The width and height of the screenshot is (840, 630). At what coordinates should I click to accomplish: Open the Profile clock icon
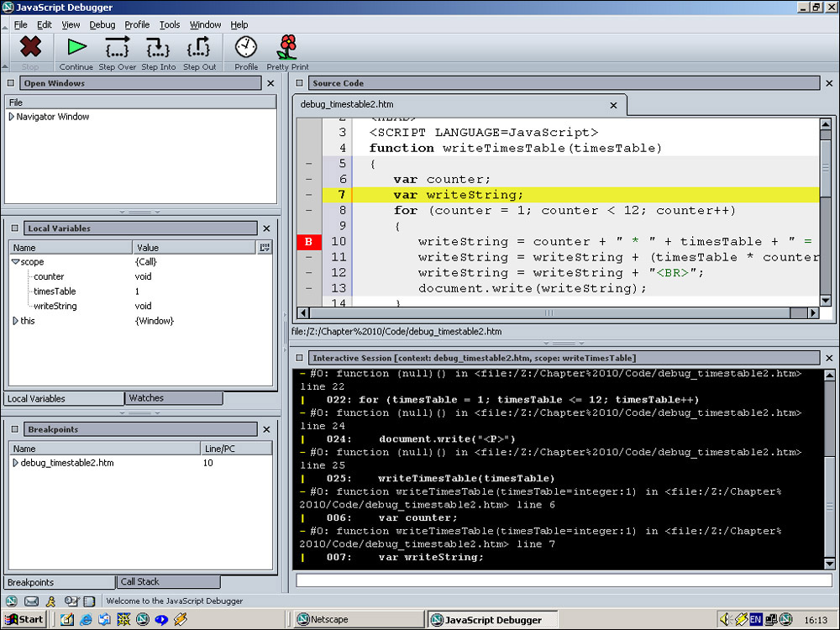coord(246,48)
